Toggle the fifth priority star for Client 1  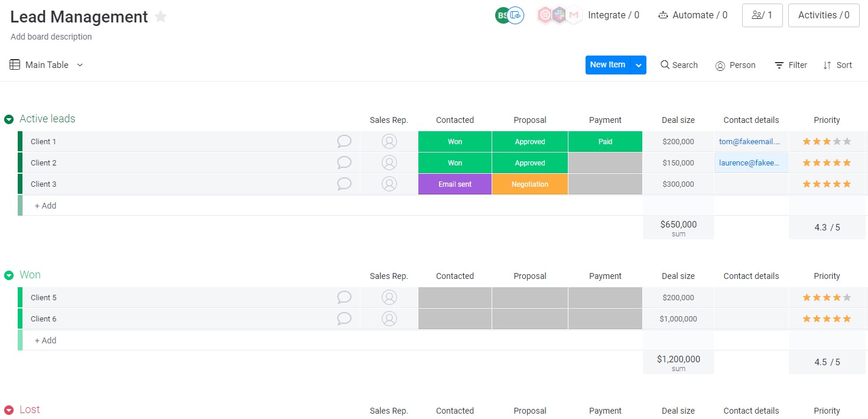tap(847, 141)
